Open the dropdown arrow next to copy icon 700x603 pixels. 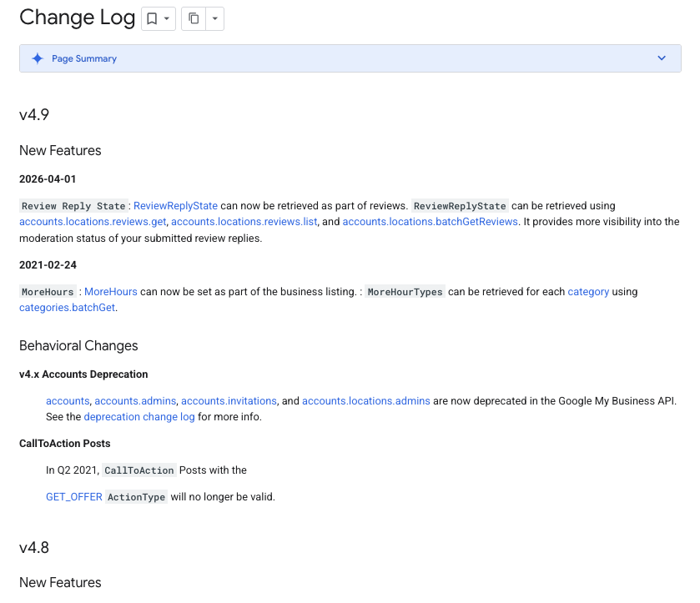click(x=214, y=18)
